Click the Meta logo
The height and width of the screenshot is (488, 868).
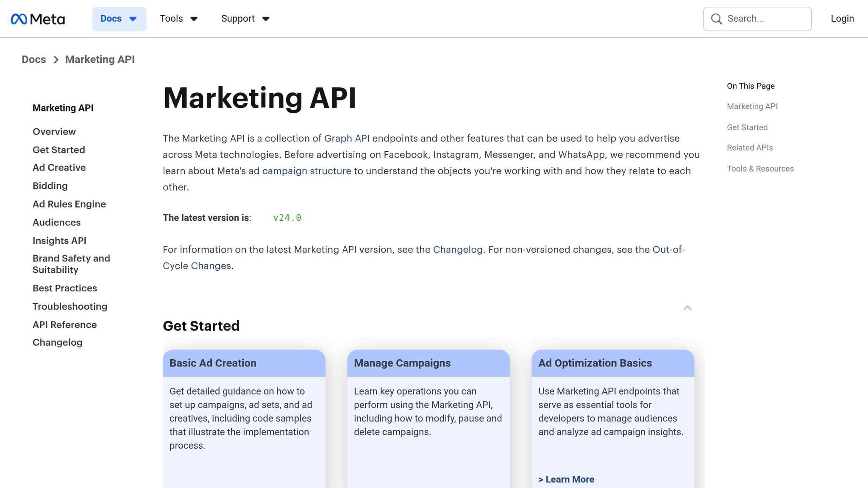coord(38,19)
